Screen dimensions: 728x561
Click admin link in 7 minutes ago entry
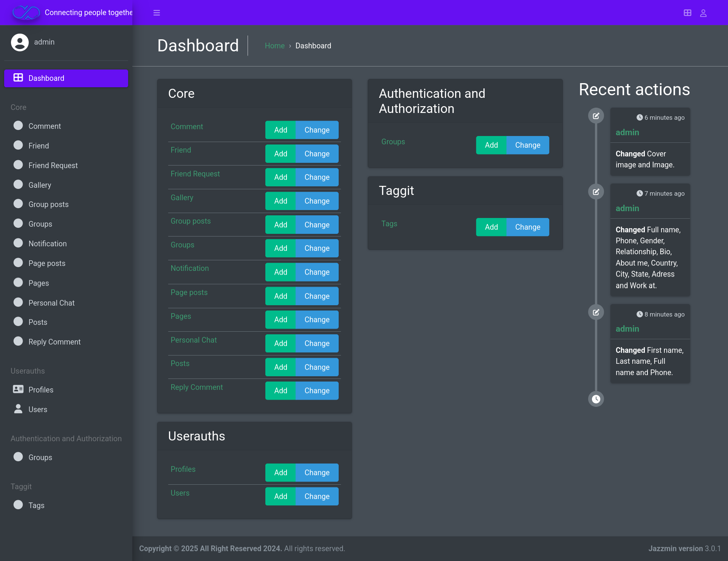coord(627,208)
